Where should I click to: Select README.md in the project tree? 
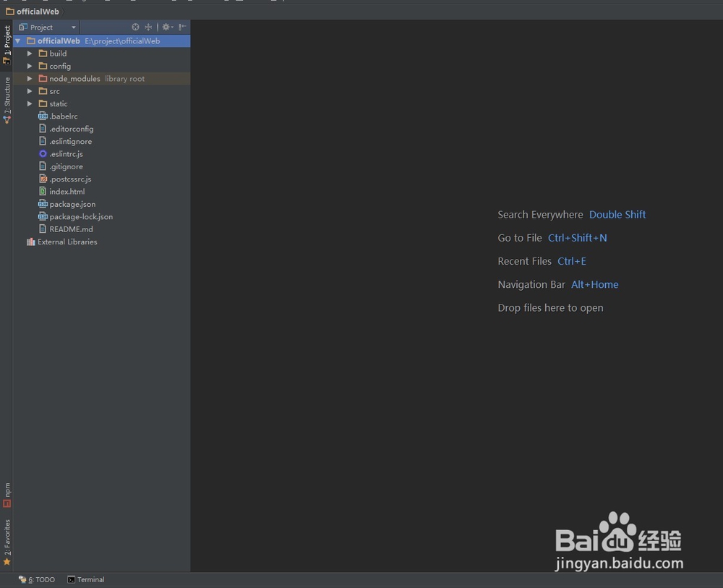point(72,229)
